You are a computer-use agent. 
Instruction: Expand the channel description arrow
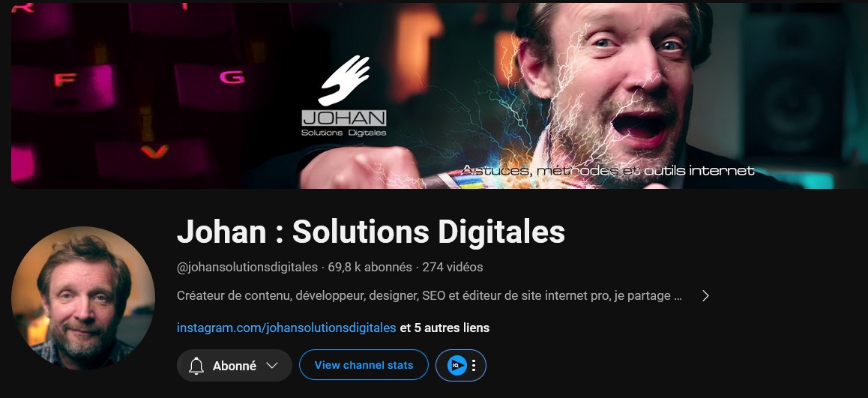pos(705,296)
